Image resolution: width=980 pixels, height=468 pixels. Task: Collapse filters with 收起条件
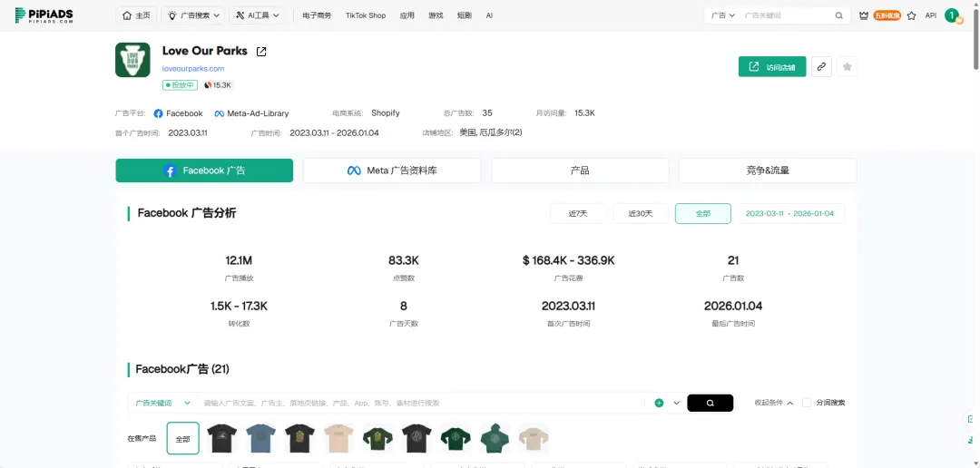point(774,403)
